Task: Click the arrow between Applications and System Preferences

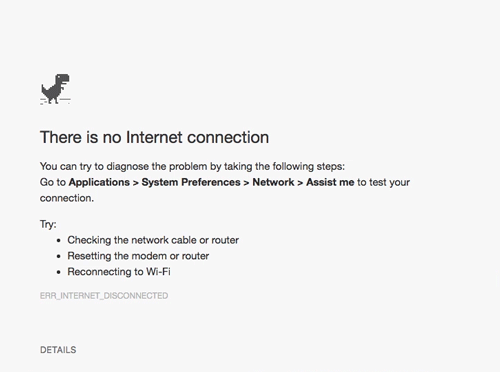Action: click(x=136, y=183)
